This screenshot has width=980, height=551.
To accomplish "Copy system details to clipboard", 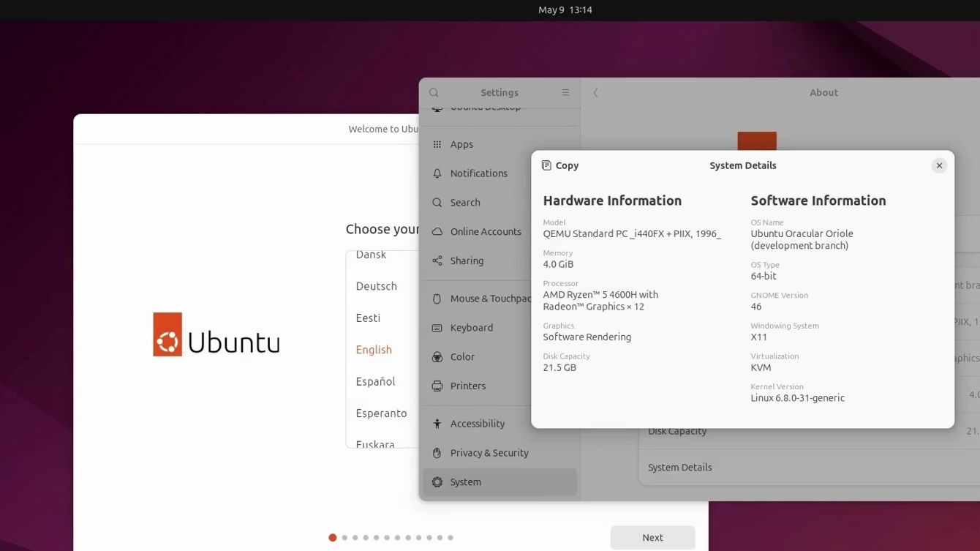I will pyautogui.click(x=560, y=166).
